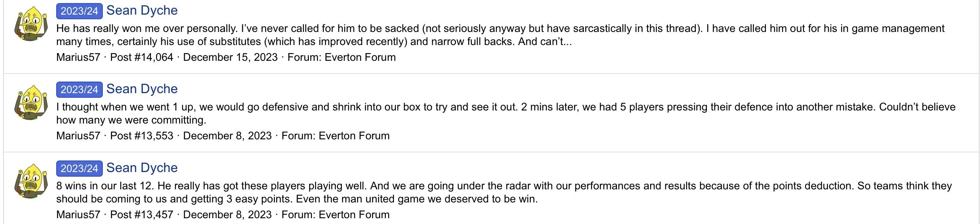Open the Sean Dyche thread for post #14,064
The width and height of the screenshot is (980, 224).
point(142,10)
